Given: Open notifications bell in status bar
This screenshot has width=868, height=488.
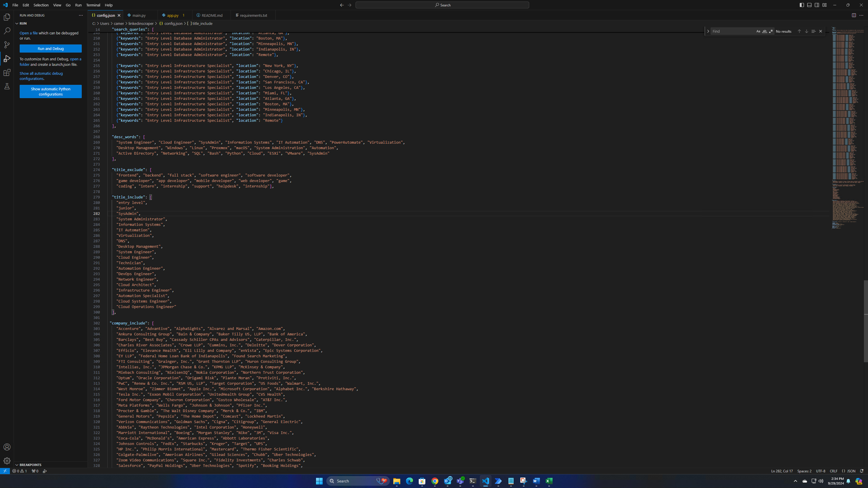Looking at the screenshot, I should (862, 471).
